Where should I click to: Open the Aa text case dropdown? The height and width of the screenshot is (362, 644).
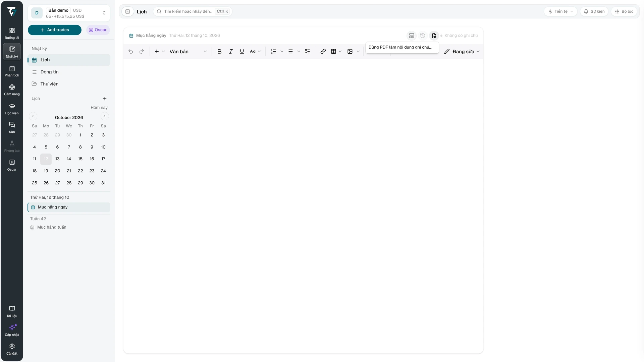point(255,51)
